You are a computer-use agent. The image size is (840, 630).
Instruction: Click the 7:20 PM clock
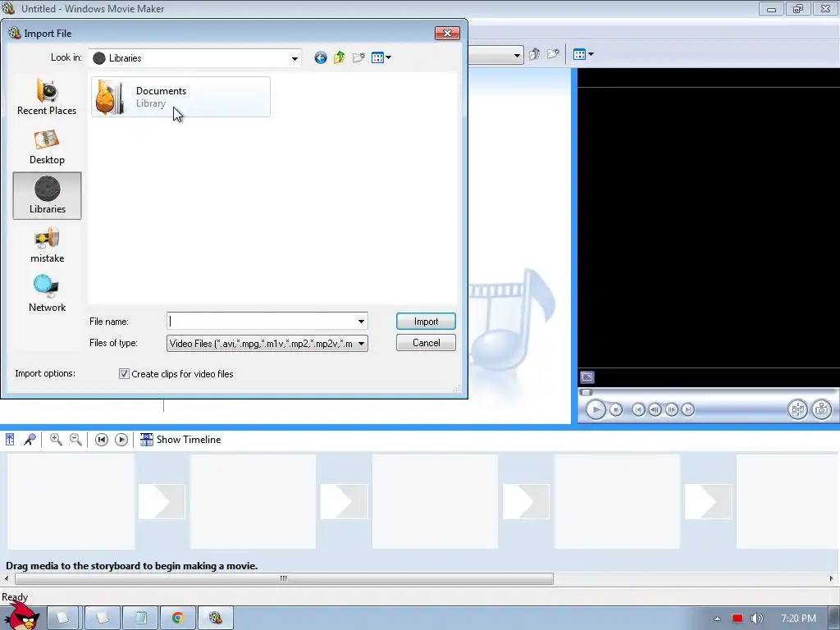tap(799, 619)
